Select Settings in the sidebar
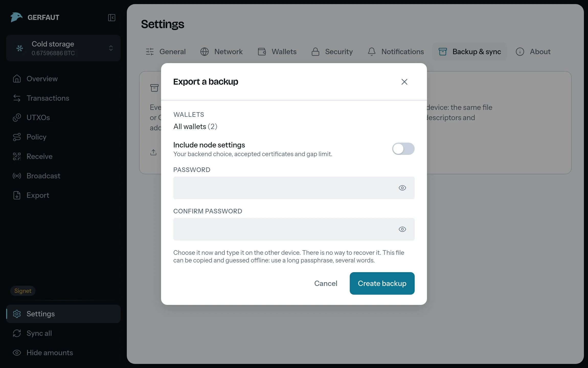This screenshot has width=588, height=368. click(x=63, y=314)
